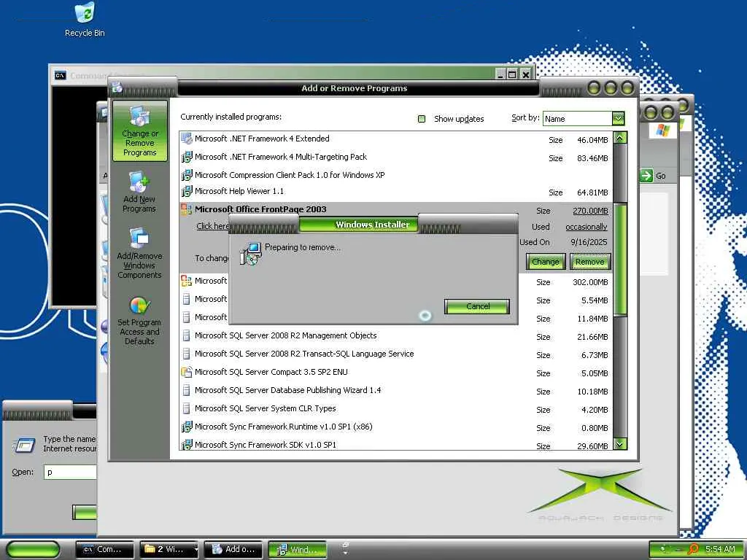This screenshot has height=560, width=747.
Task: Click the Run dialog icon
Action: 24,446
